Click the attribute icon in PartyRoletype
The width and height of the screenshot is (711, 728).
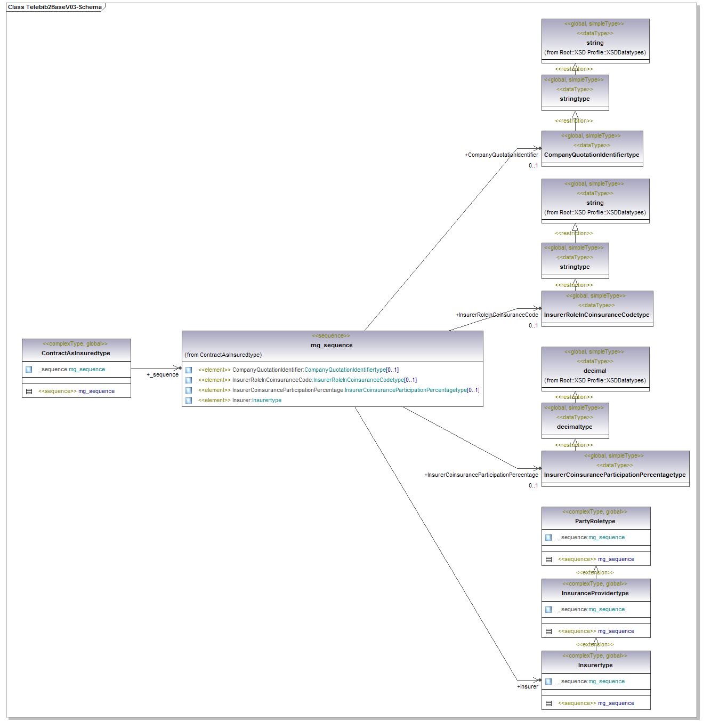[548, 538]
